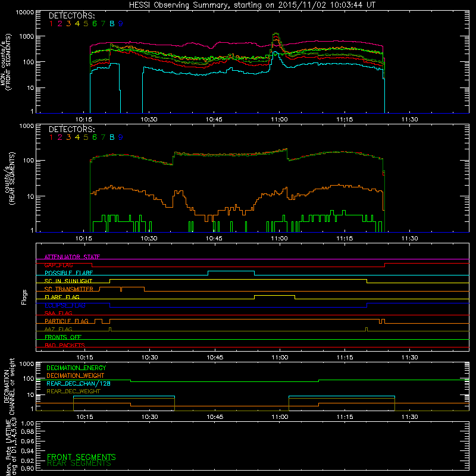This screenshot has height=476, width=476.
Task: Click the REAR_DEC_CHAN/128 legend label
Action: pyautogui.click(x=79, y=383)
